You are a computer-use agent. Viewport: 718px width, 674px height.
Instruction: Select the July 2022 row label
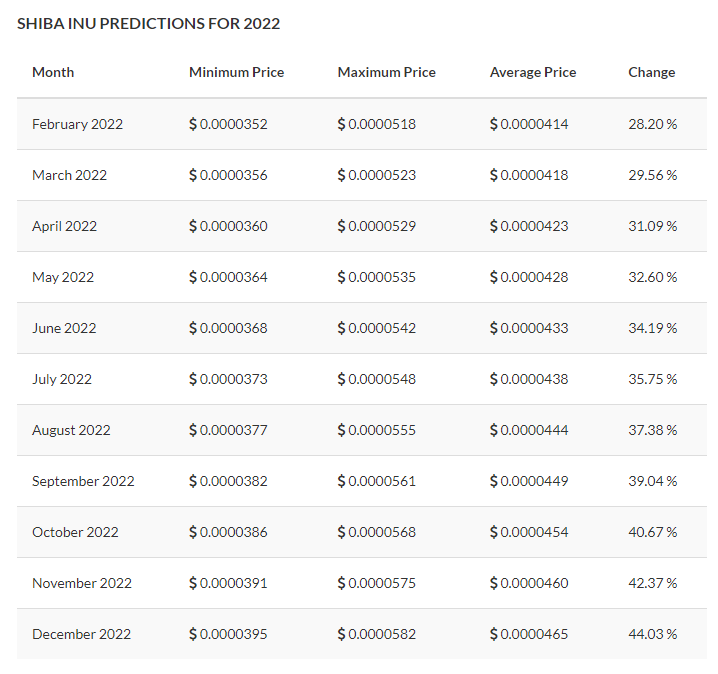pos(62,379)
